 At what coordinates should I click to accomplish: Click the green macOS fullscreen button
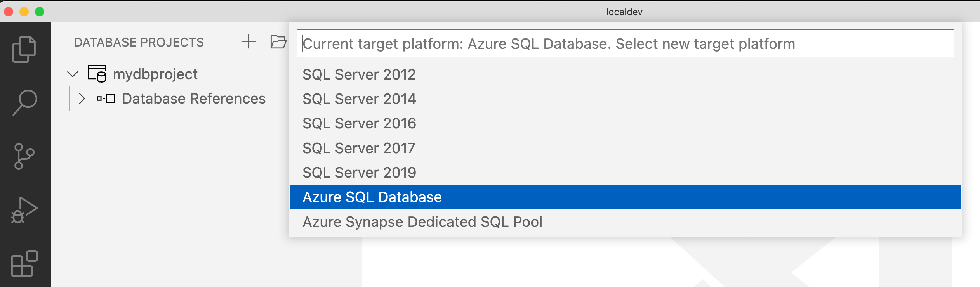click(40, 12)
